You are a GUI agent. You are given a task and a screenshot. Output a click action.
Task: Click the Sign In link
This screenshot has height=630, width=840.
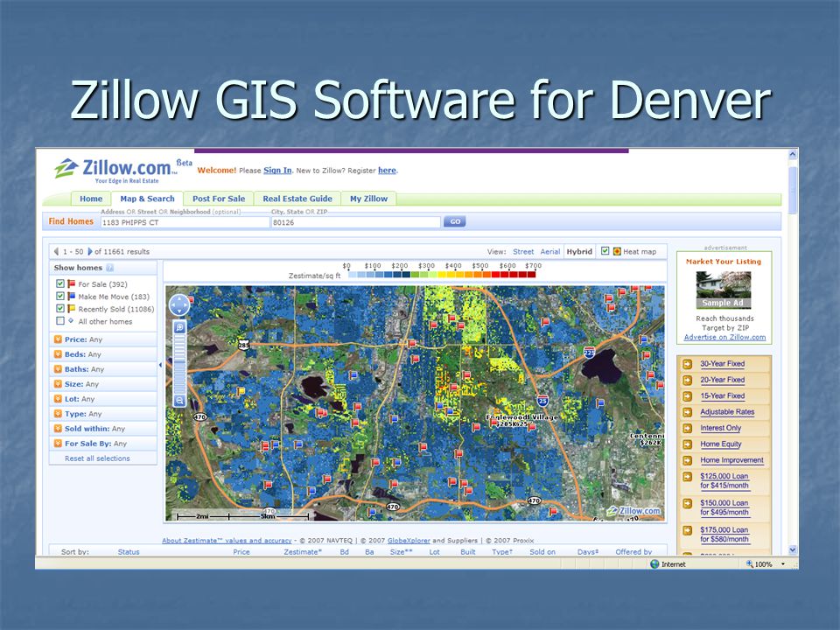(x=277, y=171)
